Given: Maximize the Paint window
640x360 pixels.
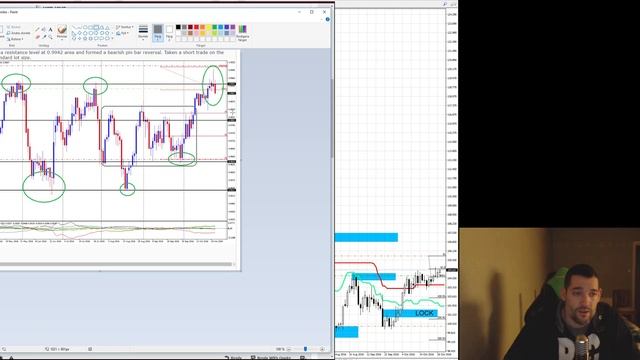Looking at the screenshot, I should click(x=311, y=12).
